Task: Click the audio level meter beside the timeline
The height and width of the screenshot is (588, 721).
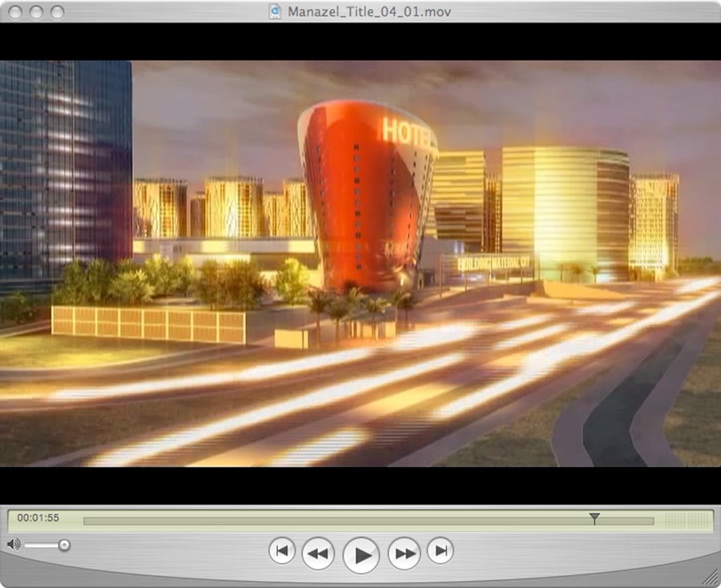Action: click(687, 521)
